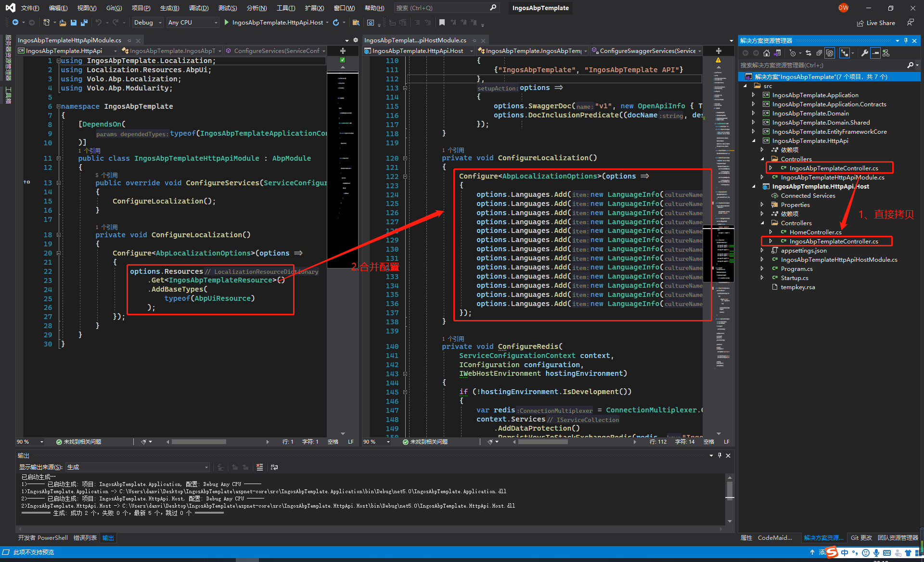Click the Home icon in Solution Explorer toolbar
Viewport: 924px width, 562px height.
(x=767, y=53)
